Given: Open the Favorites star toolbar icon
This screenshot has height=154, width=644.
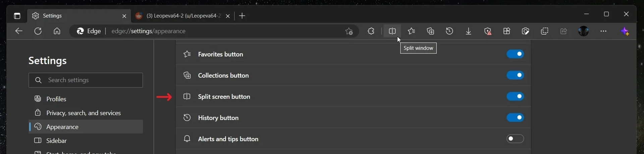Looking at the screenshot, I should click(411, 31).
